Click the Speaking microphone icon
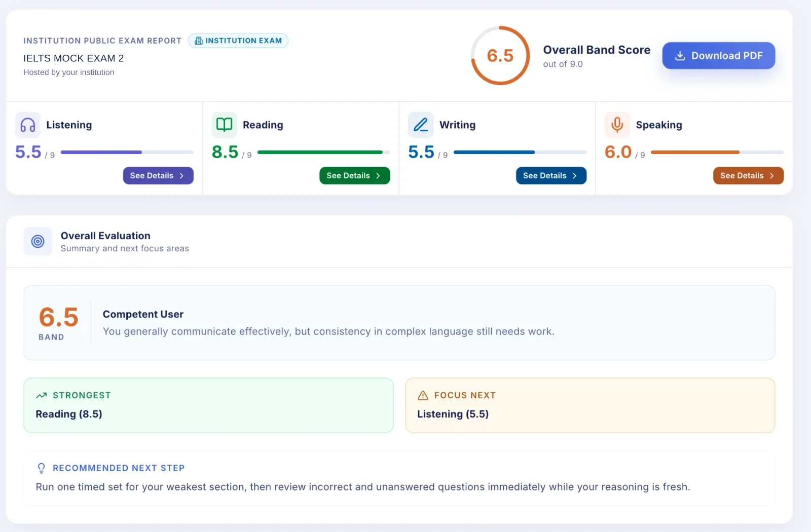Viewport: 811px width, 532px height. [x=617, y=125]
